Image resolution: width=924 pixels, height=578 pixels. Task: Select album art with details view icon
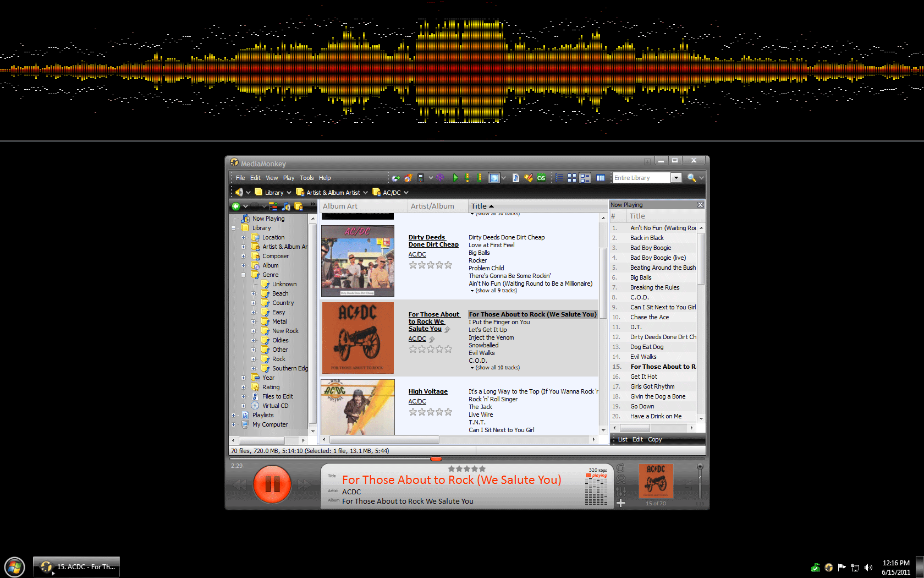click(x=585, y=178)
